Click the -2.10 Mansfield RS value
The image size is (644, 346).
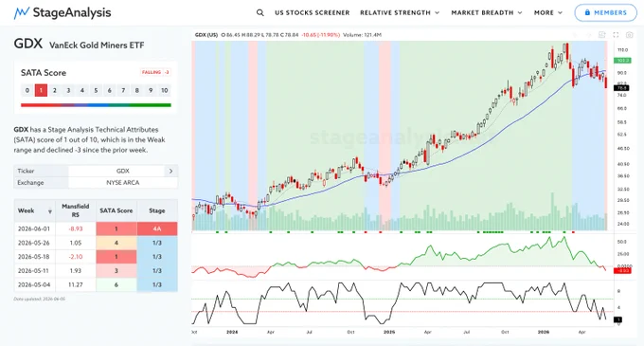[x=76, y=257]
